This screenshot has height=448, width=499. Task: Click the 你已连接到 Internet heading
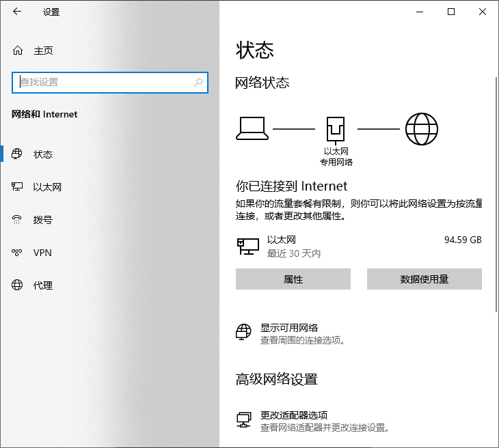click(291, 186)
